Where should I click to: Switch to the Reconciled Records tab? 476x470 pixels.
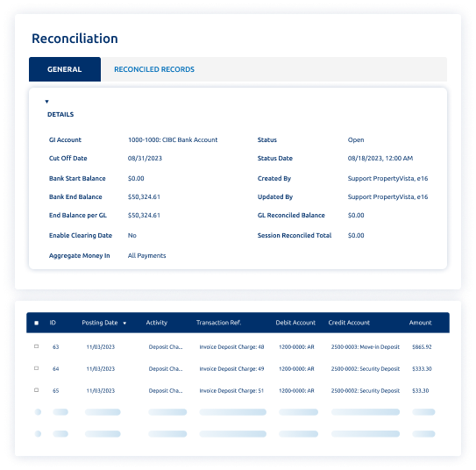[x=154, y=69]
